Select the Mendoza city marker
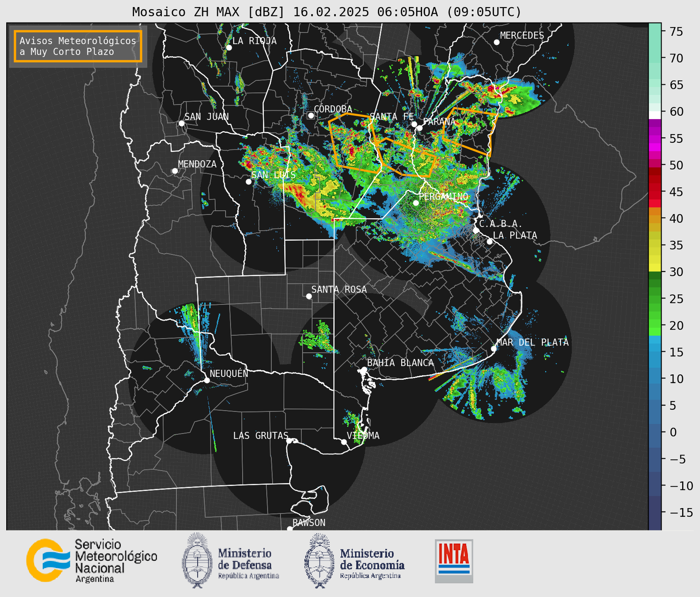This screenshot has height=597, width=700. coord(175,171)
